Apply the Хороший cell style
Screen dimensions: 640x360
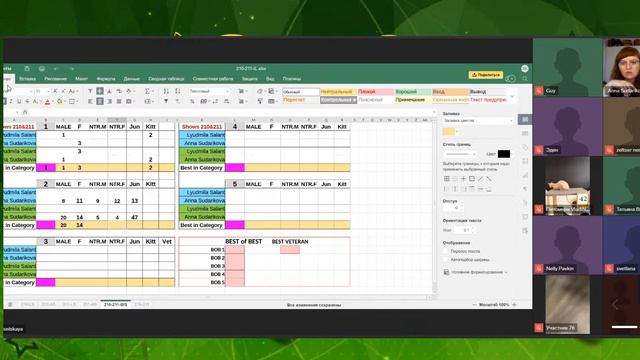[x=413, y=92]
